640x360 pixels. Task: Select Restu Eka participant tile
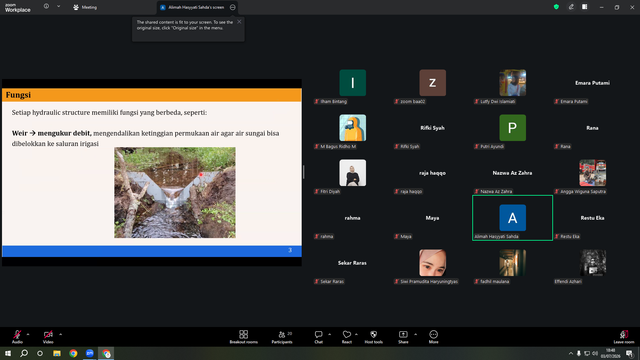click(593, 218)
